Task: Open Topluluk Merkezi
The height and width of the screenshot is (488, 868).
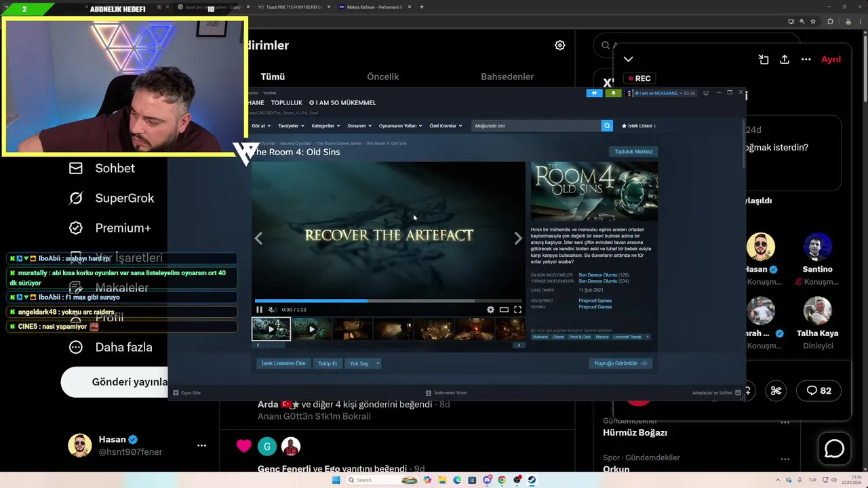Action: tap(633, 152)
